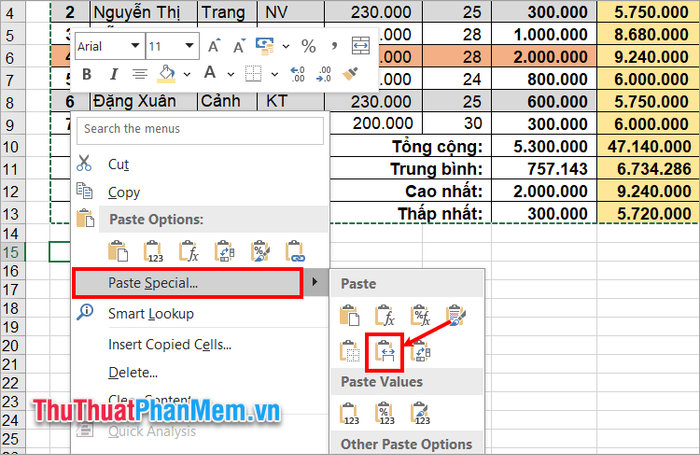Click Paste Transpose icon in Paste submenu
The width and height of the screenshot is (700, 455).
tap(420, 351)
